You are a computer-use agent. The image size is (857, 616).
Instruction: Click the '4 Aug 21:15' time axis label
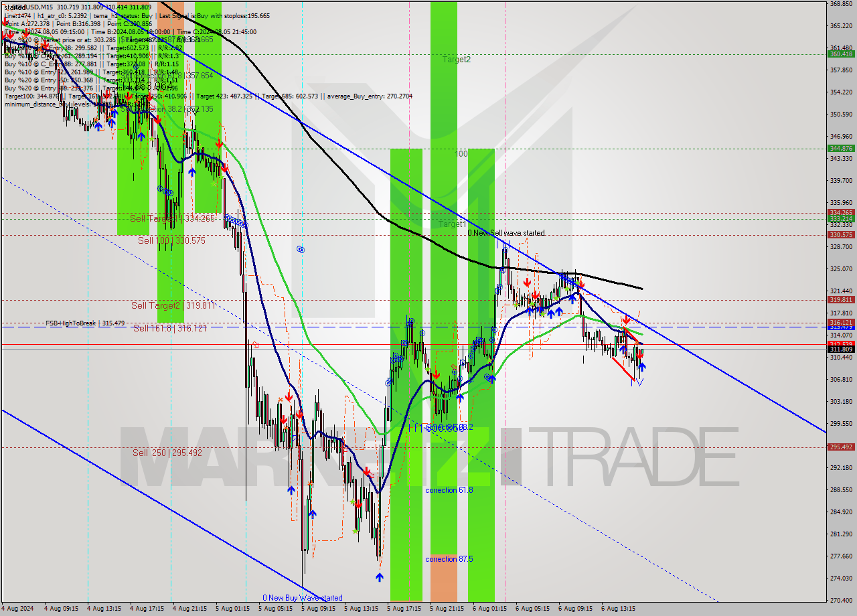tap(189, 609)
